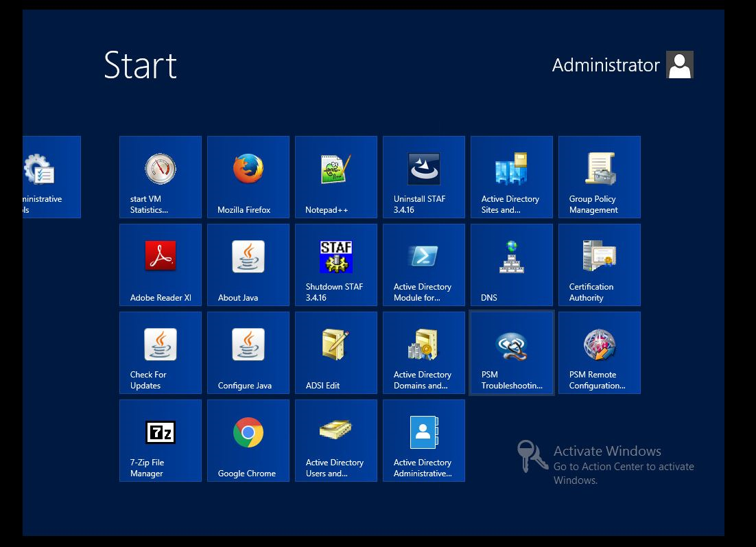Open the Administrator account menu
The image size is (756, 547).
point(622,65)
